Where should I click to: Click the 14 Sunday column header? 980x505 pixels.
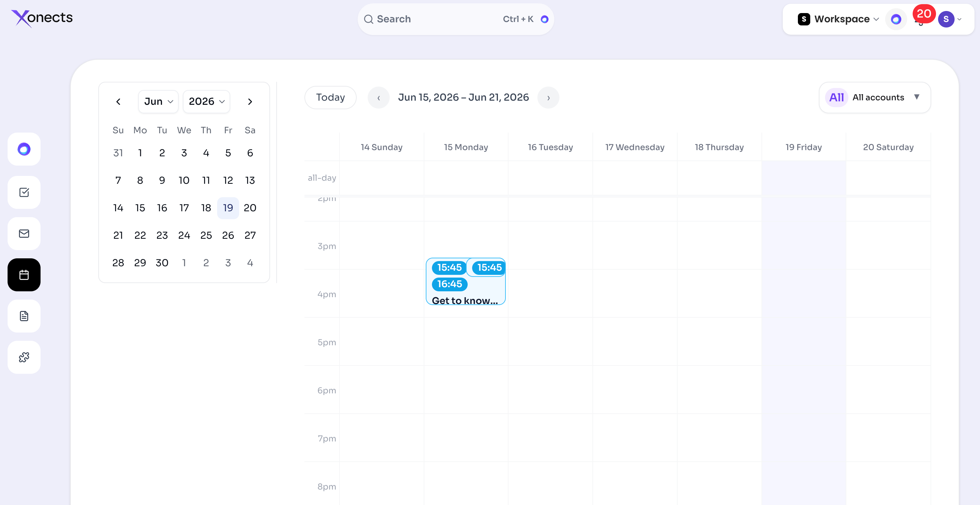pyautogui.click(x=381, y=147)
